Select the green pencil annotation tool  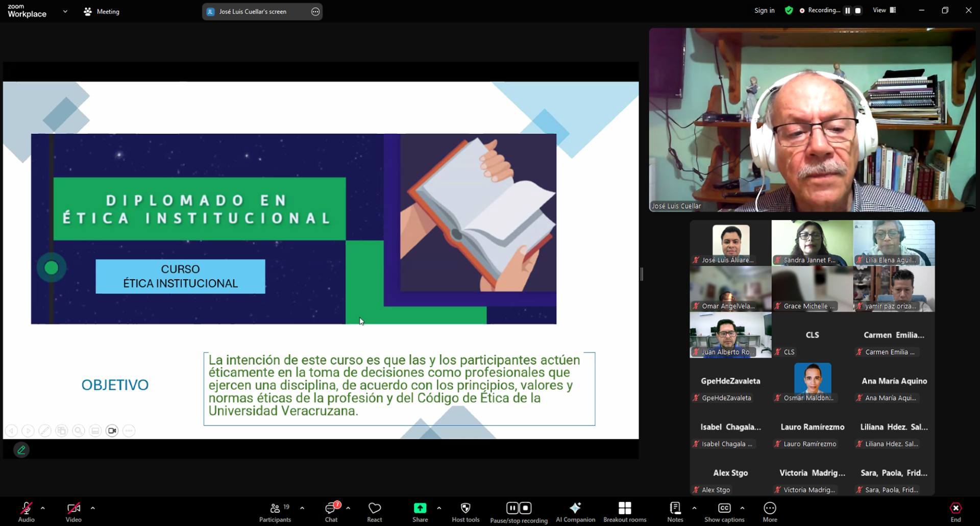click(x=21, y=449)
